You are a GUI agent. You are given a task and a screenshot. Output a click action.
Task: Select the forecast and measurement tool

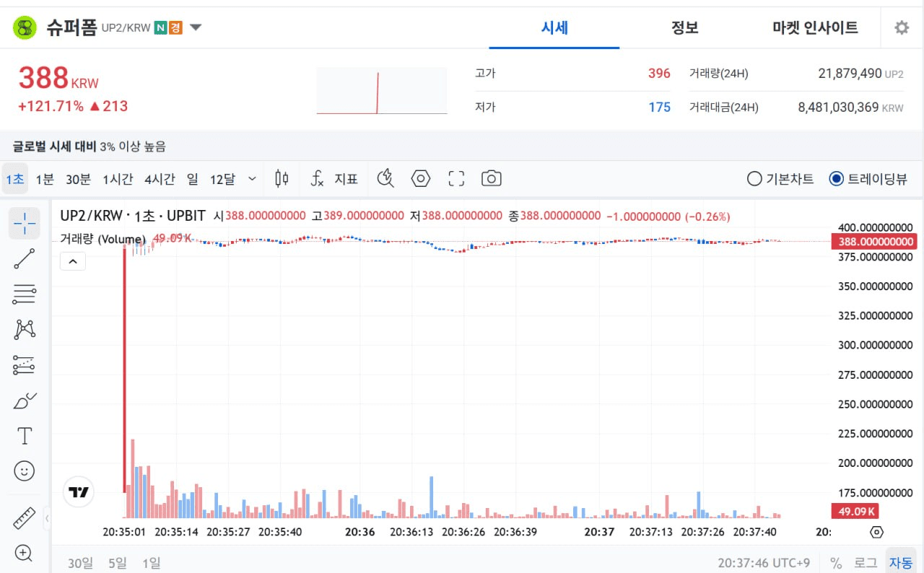point(25,364)
